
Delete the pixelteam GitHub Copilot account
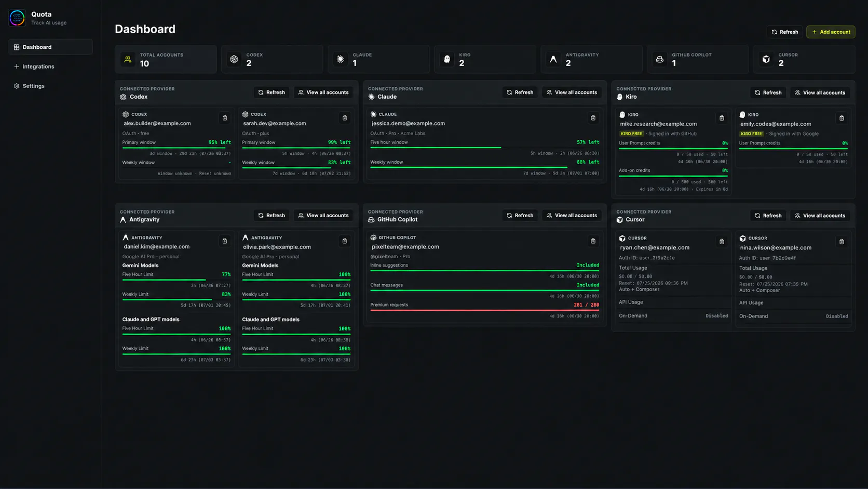[x=593, y=241]
